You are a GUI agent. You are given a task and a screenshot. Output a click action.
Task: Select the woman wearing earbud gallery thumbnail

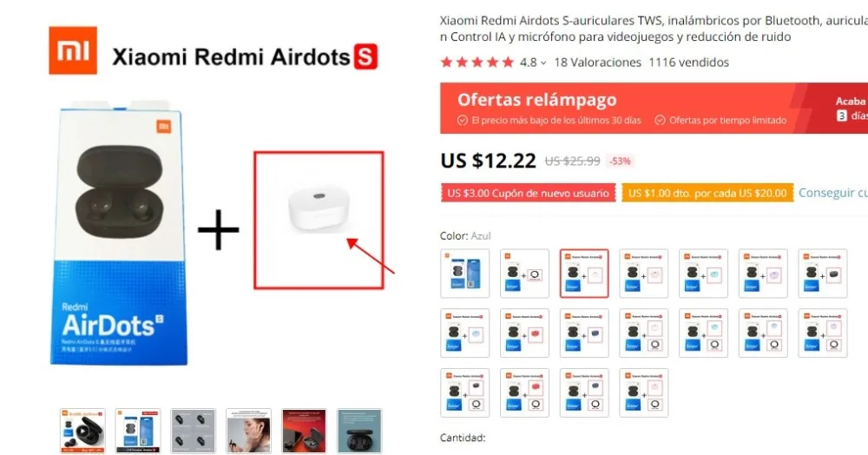point(248,432)
